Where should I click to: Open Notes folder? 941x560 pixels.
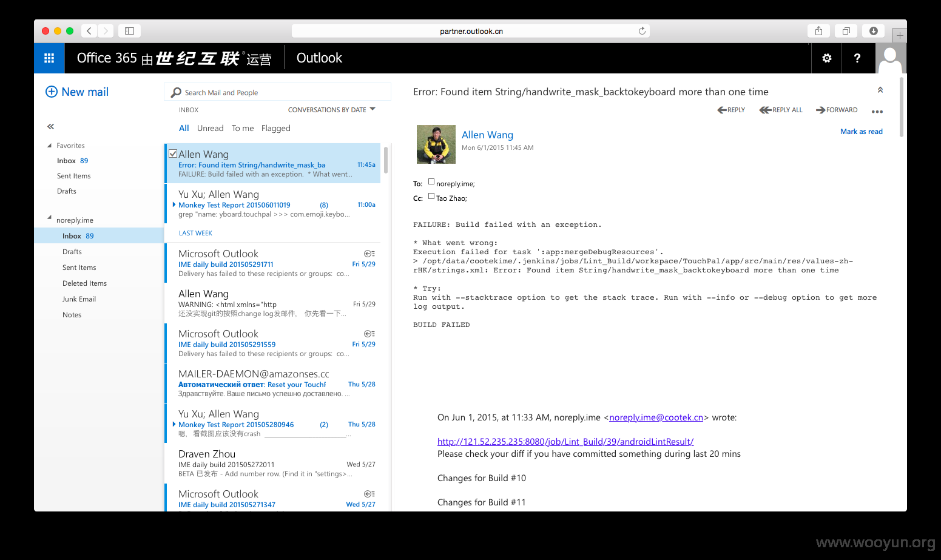click(x=72, y=315)
